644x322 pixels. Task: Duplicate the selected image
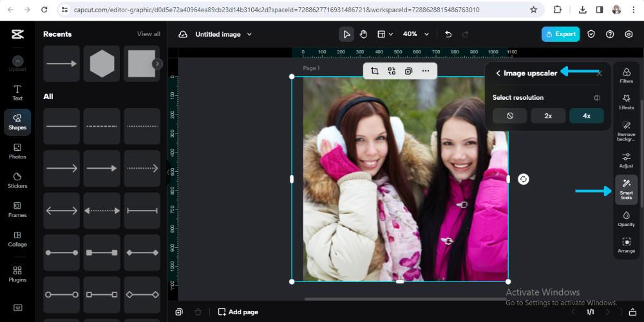click(408, 71)
